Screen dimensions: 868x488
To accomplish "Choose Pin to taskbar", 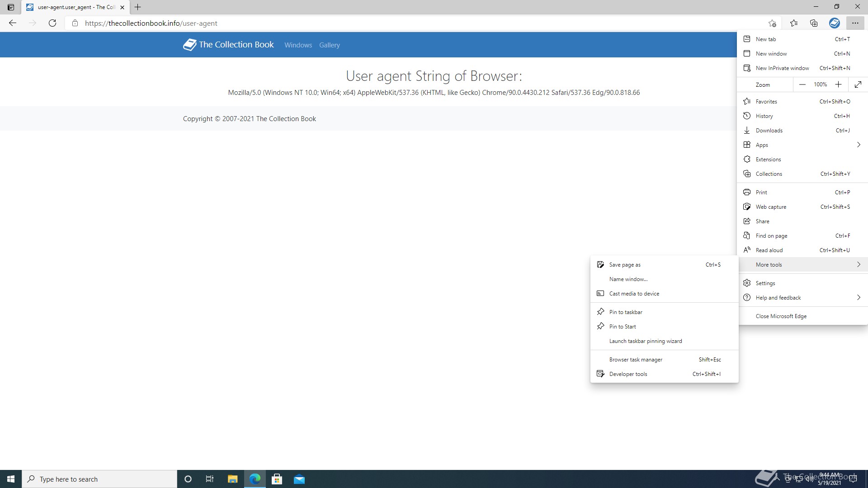I will click(x=664, y=312).
